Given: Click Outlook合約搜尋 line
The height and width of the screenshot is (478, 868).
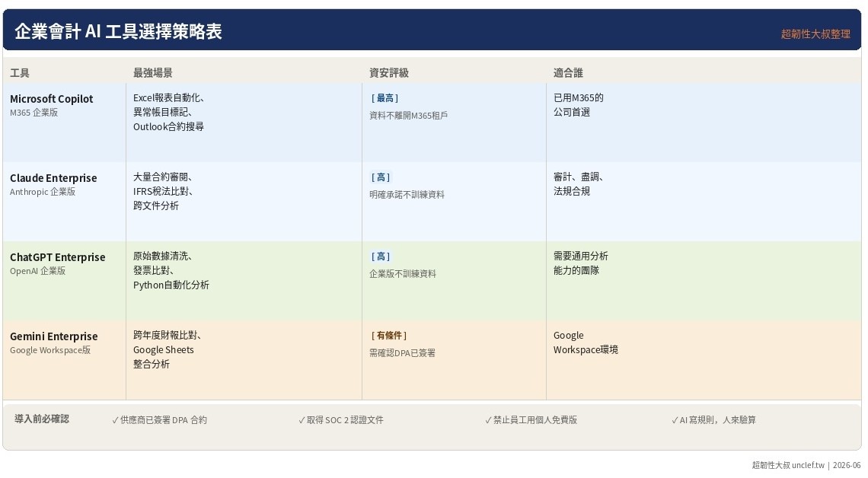Looking at the screenshot, I should click(168, 126).
